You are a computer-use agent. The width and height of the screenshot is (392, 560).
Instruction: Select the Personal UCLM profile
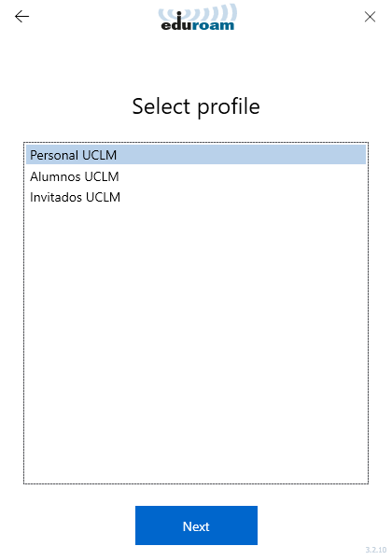click(x=196, y=155)
